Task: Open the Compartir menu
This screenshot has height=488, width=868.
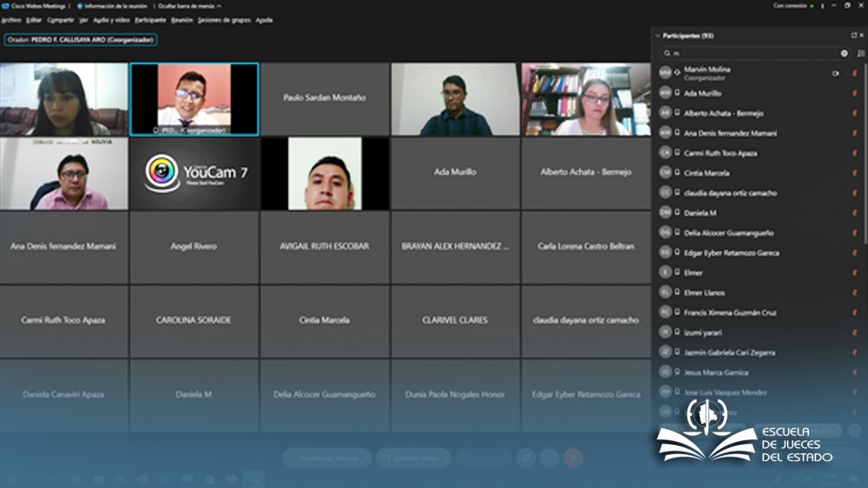Action: [60, 20]
